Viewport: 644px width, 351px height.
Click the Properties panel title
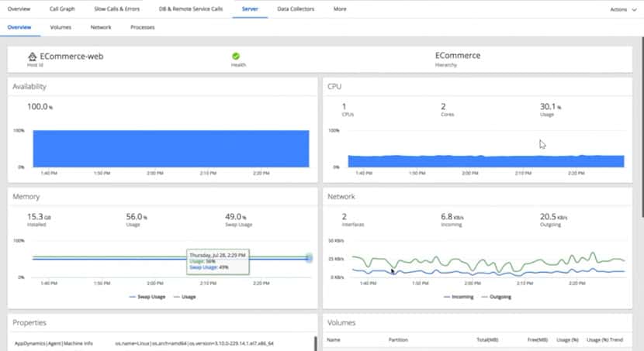[29, 322]
